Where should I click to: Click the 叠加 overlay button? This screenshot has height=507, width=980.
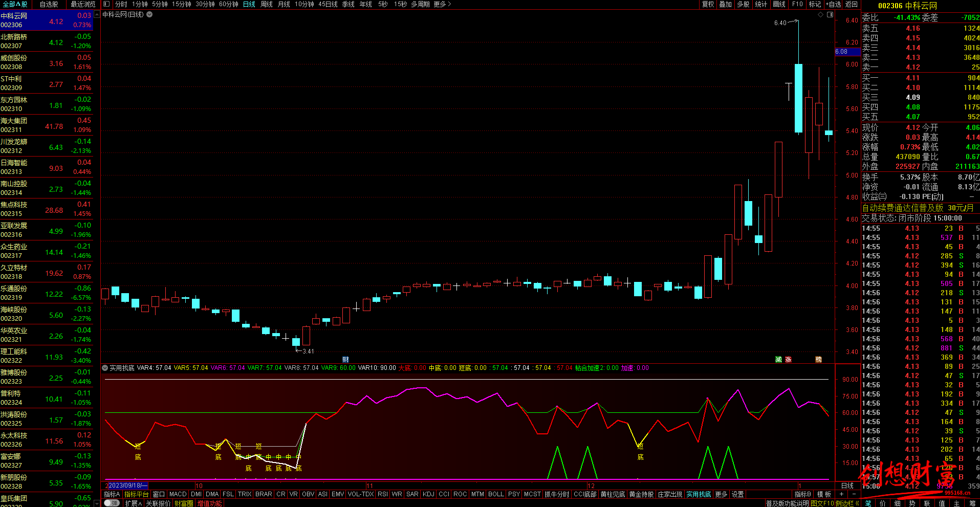pos(725,4)
